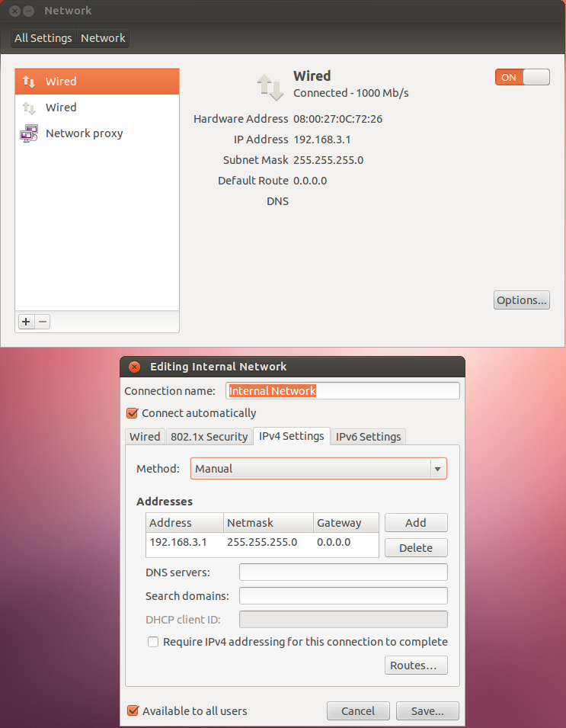The width and height of the screenshot is (566, 728).
Task: Enable Require IPv4 addressing checkbox
Action: point(153,642)
